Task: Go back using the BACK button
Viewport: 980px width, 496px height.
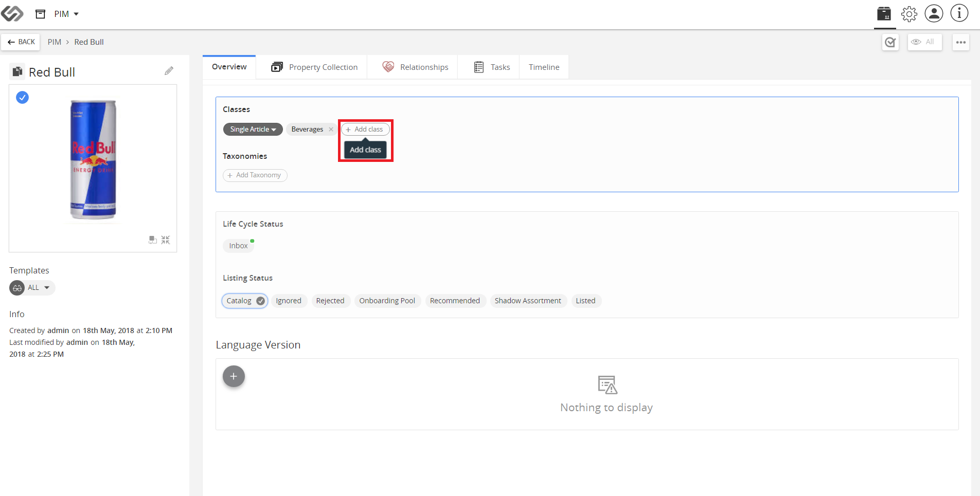Action: pos(21,42)
